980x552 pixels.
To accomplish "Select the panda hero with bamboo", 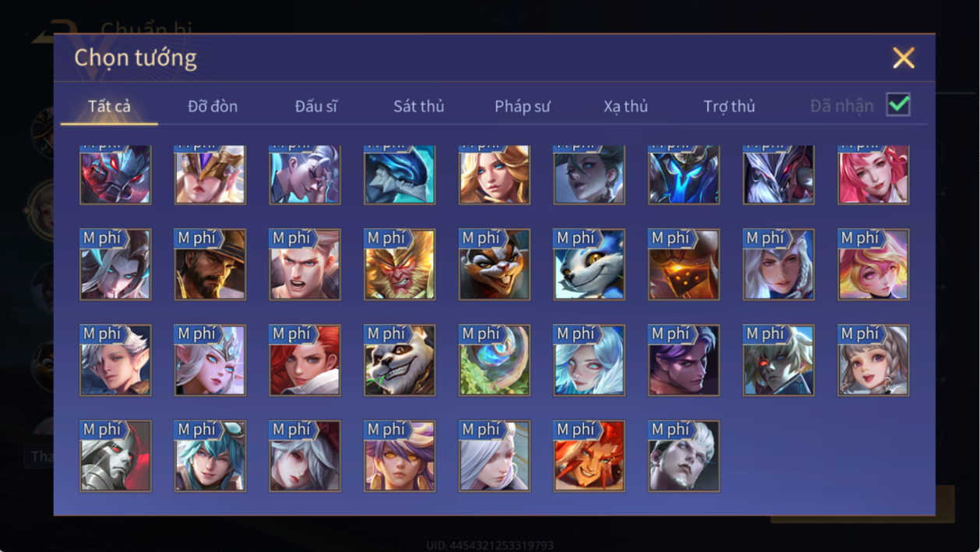I will (x=400, y=360).
